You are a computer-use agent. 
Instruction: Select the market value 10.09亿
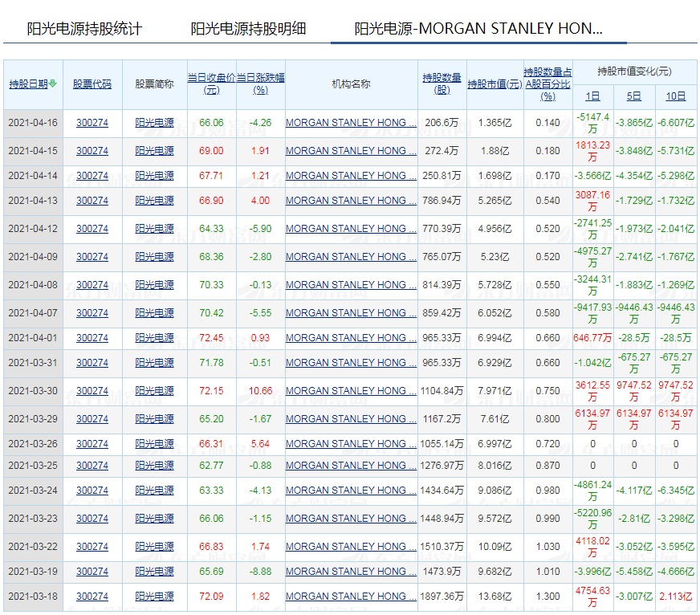pos(495,547)
